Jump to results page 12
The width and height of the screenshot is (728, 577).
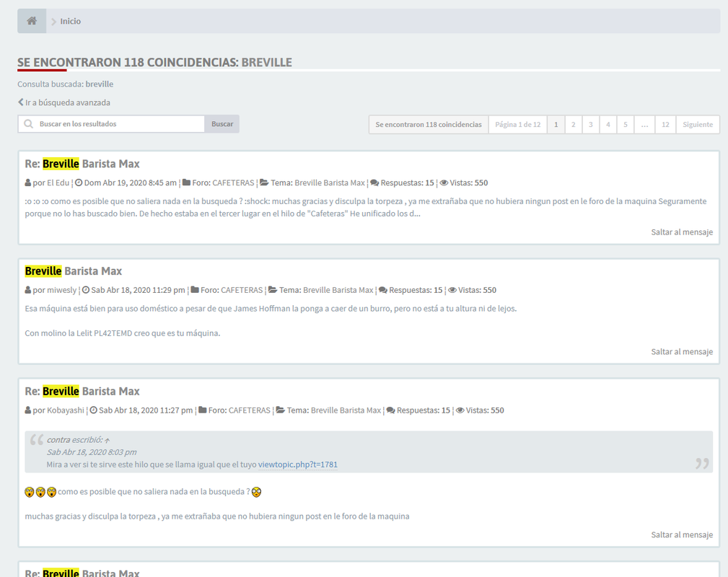click(x=665, y=124)
